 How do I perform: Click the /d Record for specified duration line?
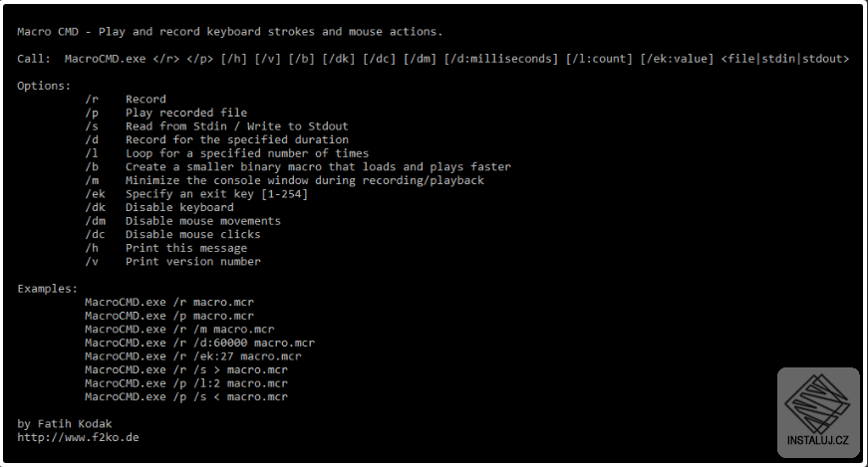(216, 139)
